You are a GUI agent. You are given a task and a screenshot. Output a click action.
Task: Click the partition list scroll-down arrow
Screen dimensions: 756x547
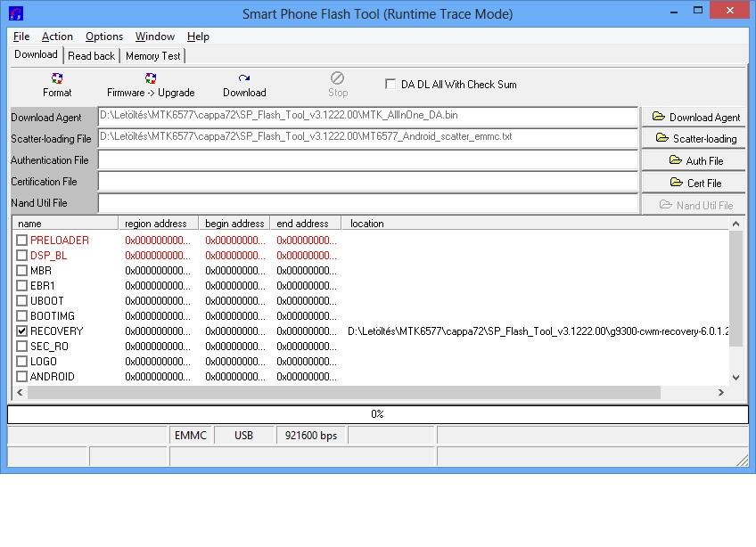(x=735, y=378)
